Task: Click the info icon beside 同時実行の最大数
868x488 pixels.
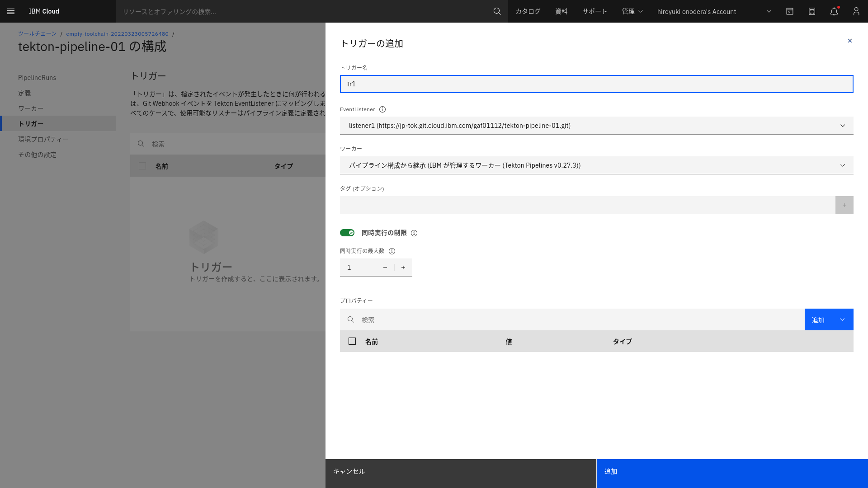Action: (392, 251)
